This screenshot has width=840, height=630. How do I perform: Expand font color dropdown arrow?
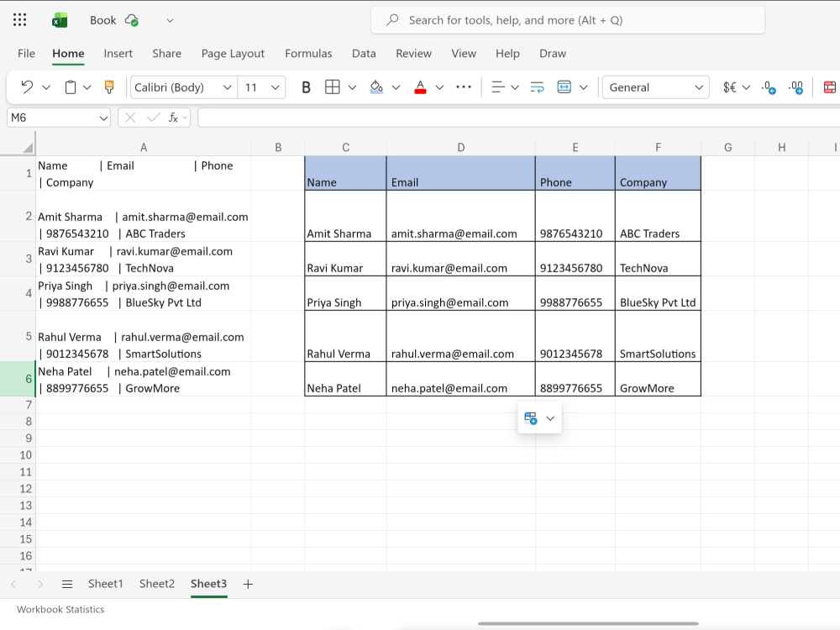point(440,87)
